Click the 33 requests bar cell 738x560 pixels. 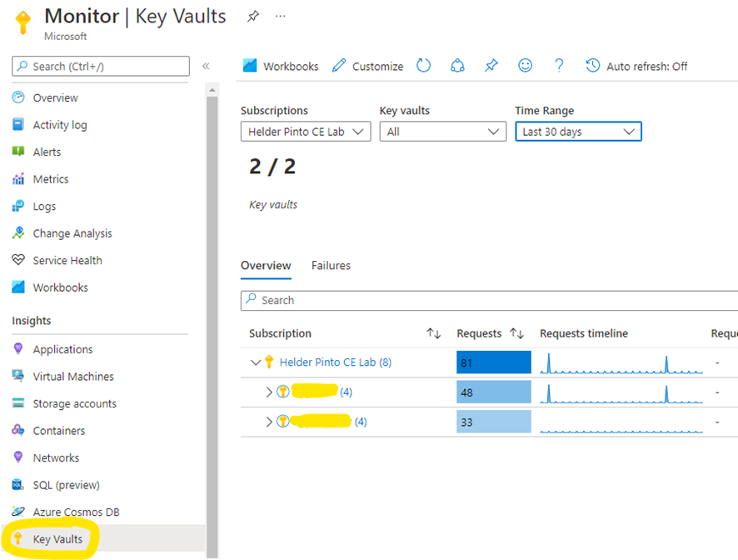point(494,422)
